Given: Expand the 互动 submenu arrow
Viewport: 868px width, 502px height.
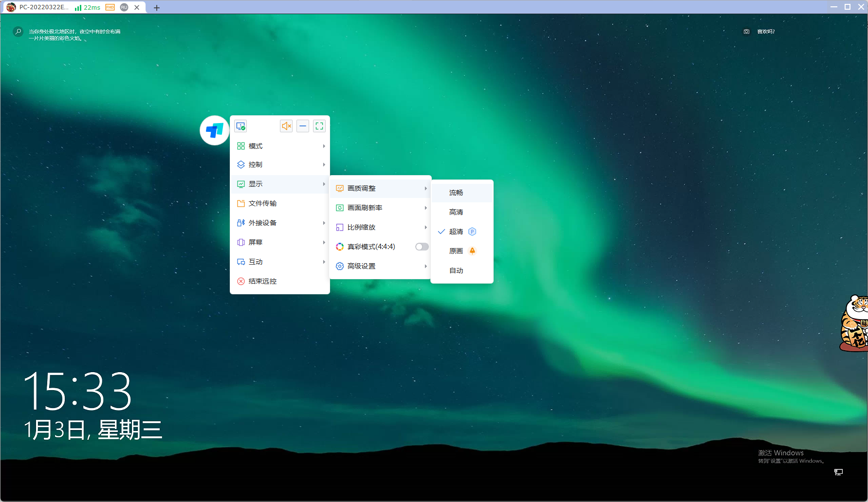Looking at the screenshot, I should tap(324, 262).
